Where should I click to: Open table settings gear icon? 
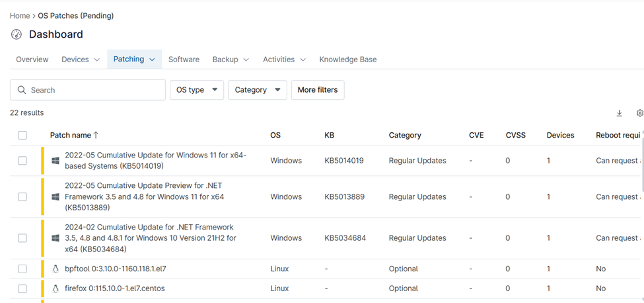click(639, 113)
